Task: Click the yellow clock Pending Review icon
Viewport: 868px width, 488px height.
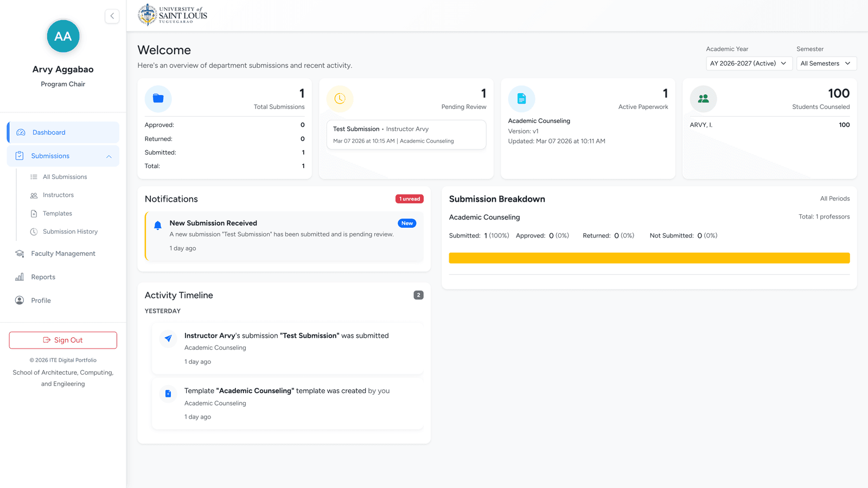Action: [340, 99]
